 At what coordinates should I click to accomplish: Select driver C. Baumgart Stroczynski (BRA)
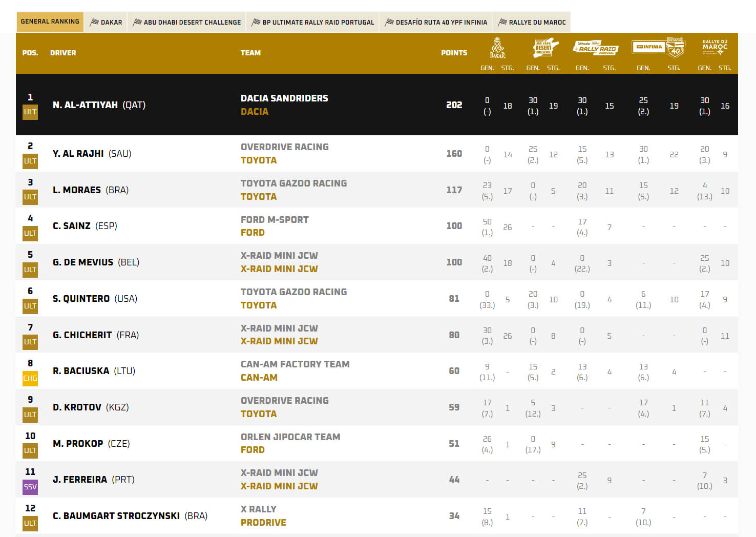pyautogui.click(x=130, y=516)
